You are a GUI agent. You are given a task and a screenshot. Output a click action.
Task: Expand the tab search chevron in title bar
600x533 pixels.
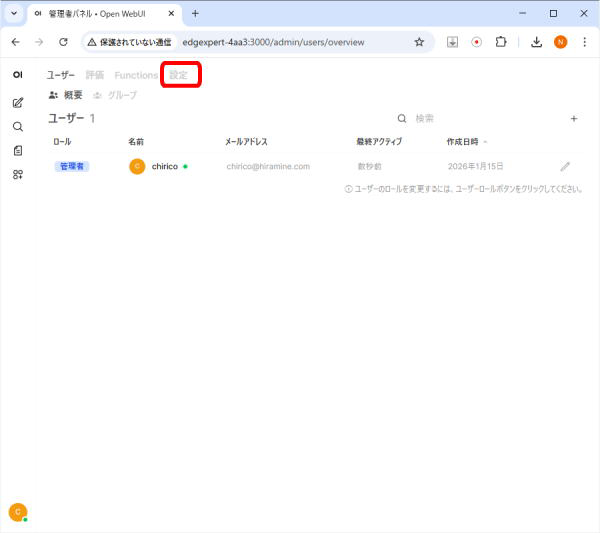tap(14, 14)
